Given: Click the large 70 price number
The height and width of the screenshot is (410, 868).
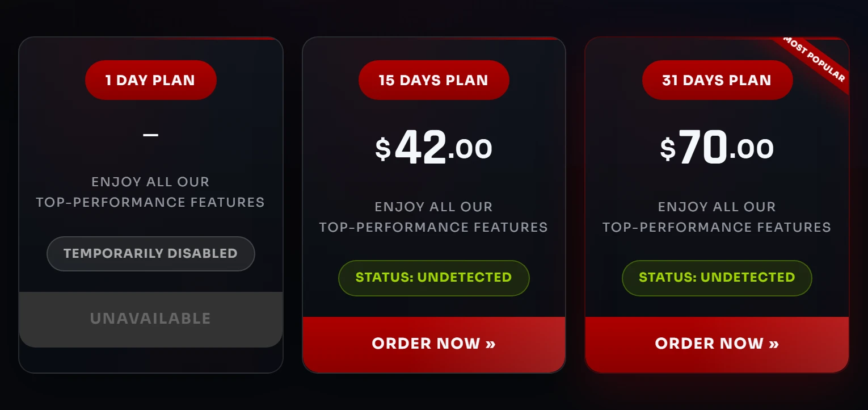Looking at the screenshot, I should (x=703, y=148).
